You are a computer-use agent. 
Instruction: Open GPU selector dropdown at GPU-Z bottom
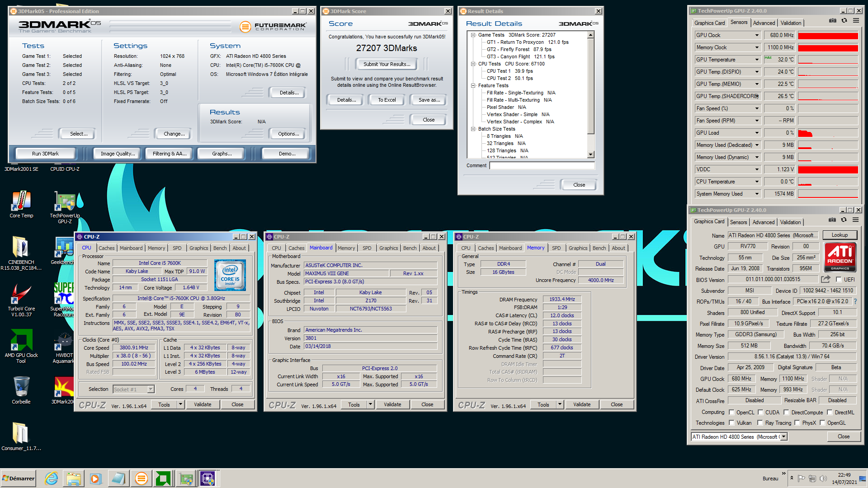point(783,436)
